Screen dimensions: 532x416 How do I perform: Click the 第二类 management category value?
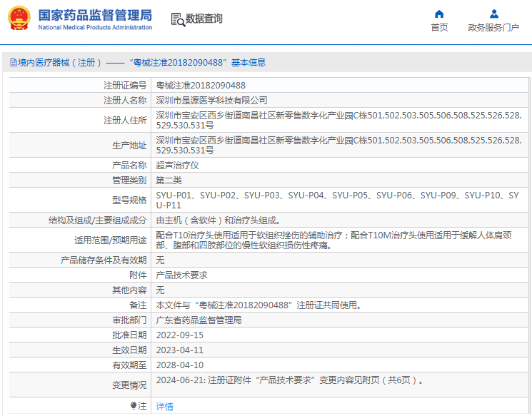(x=169, y=180)
